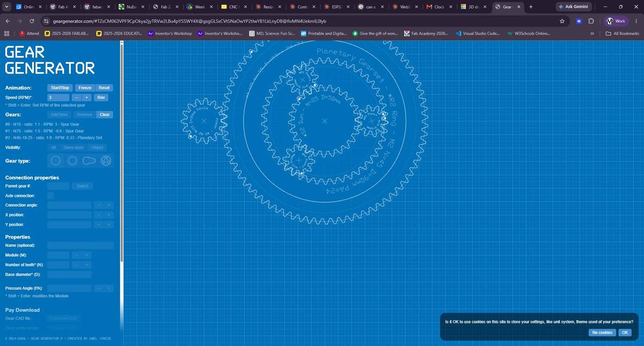Set visibility to All
The image size is (644, 346).
[53, 147]
